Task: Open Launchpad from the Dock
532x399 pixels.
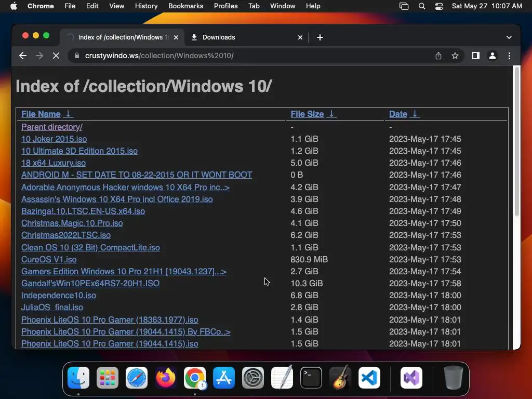Action: (x=108, y=378)
